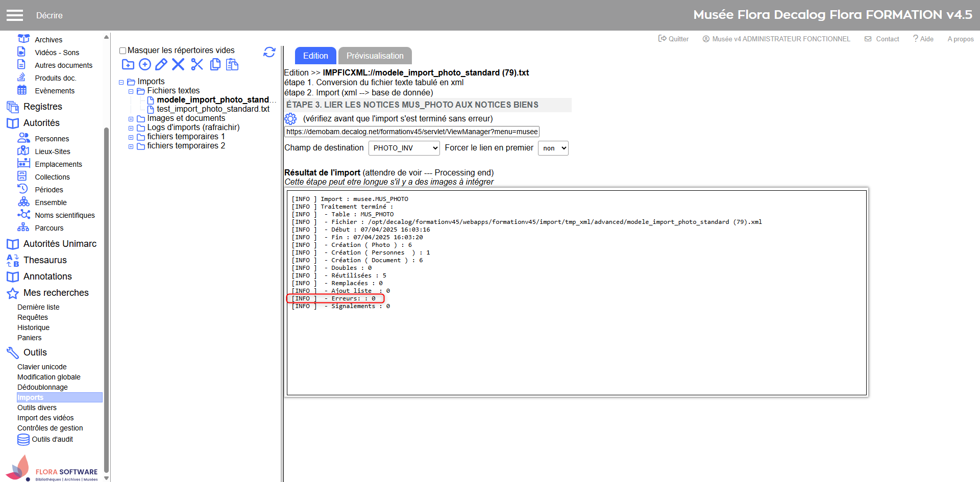
Task: Click the pencil rename icon
Action: [x=161, y=64]
